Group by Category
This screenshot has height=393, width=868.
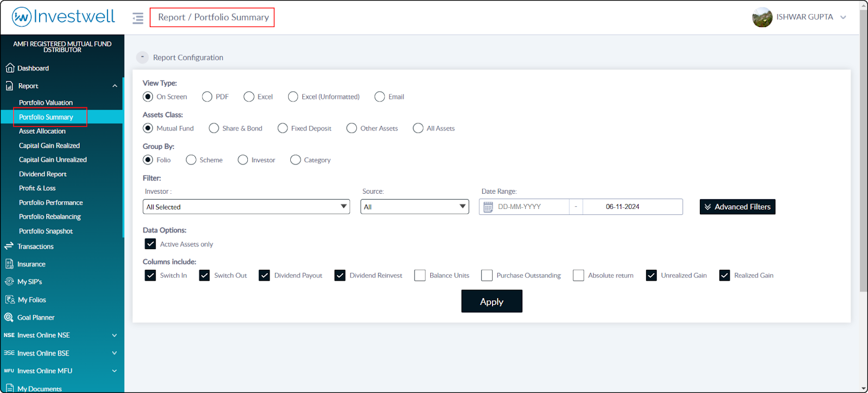pos(296,160)
